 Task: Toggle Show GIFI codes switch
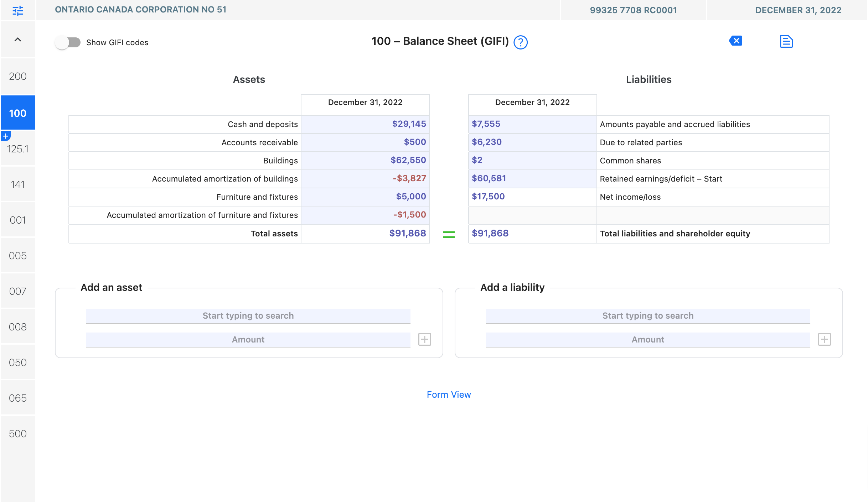pyautogui.click(x=68, y=42)
